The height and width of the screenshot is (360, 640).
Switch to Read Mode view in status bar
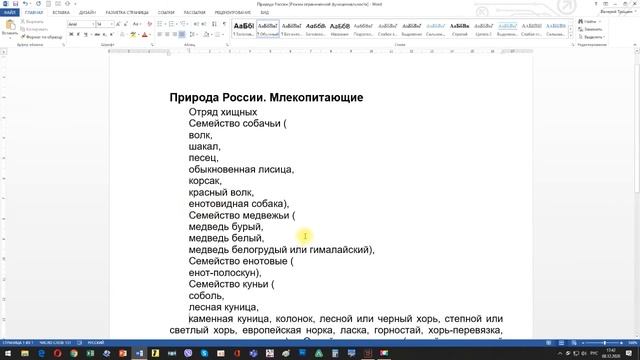pos(549,343)
